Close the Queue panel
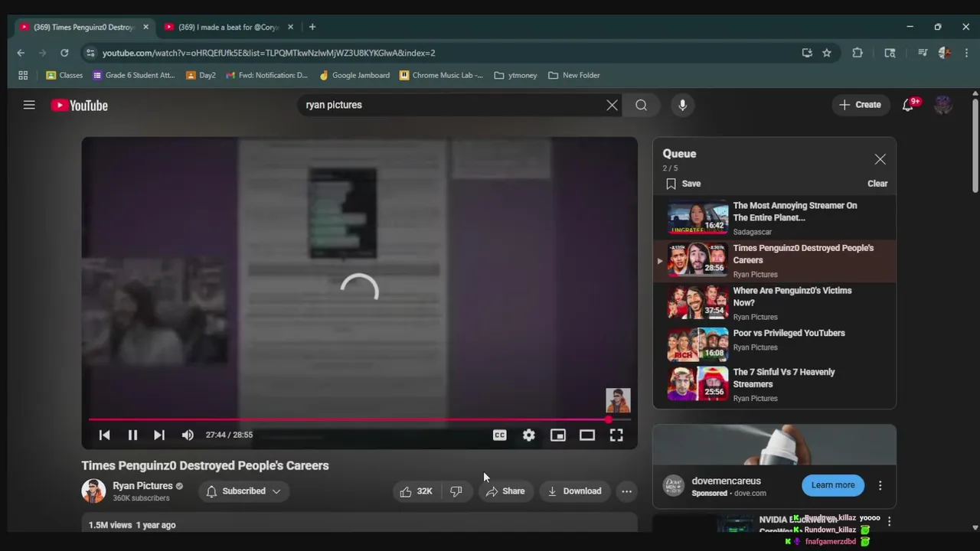 880,159
